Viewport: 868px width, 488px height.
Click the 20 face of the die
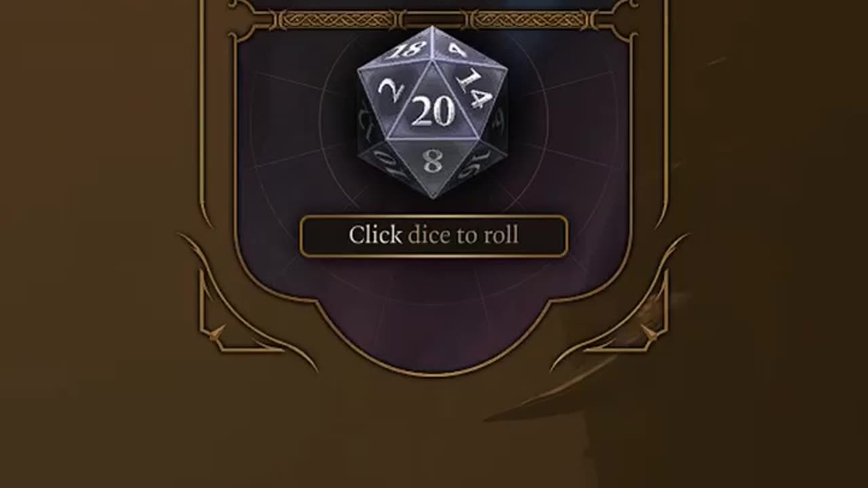(x=432, y=113)
